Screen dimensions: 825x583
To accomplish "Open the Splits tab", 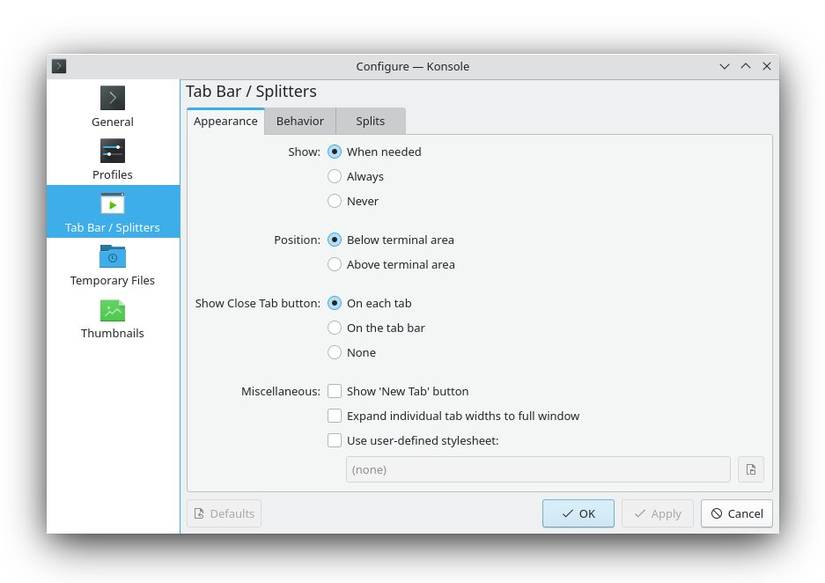I will [x=369, y=121].
